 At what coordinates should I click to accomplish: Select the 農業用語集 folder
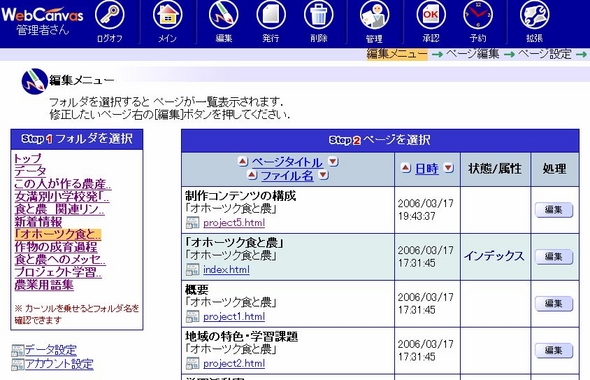click(44, 285)
